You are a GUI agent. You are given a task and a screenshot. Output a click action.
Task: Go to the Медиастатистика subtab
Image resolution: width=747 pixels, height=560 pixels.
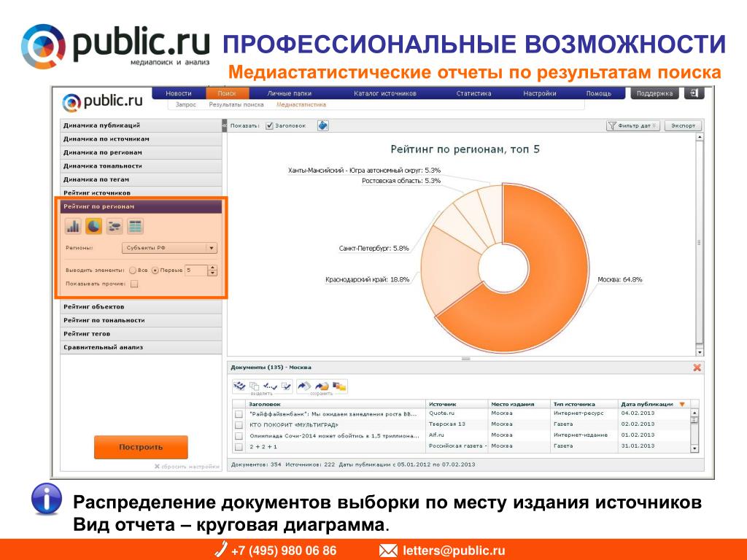(x=301, y=104)
